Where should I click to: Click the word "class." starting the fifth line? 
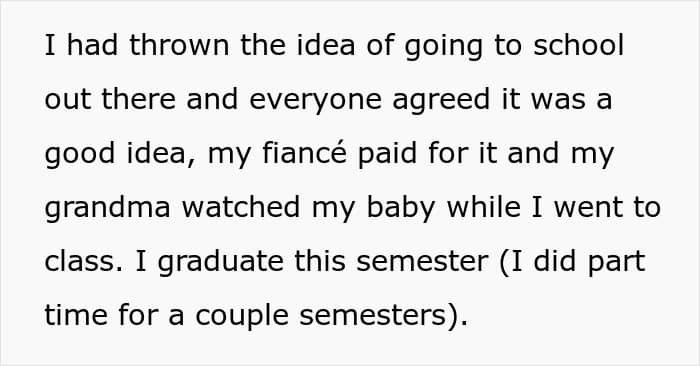click(83, 261)
